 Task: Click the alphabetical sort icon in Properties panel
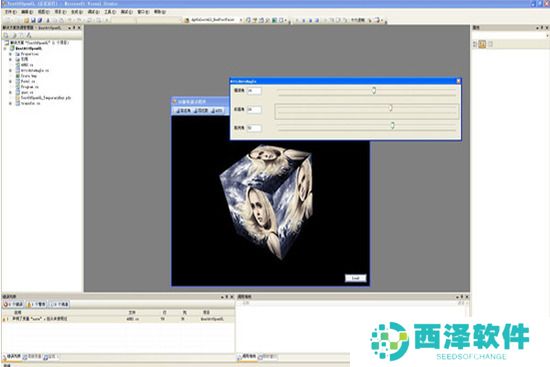[483, 44]
